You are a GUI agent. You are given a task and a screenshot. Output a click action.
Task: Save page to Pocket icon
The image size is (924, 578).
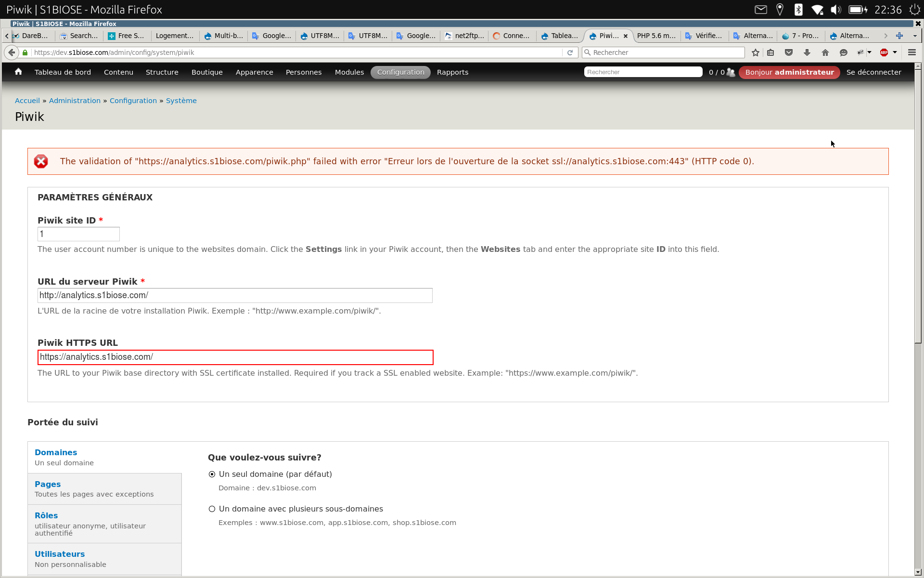coord(789,53)
